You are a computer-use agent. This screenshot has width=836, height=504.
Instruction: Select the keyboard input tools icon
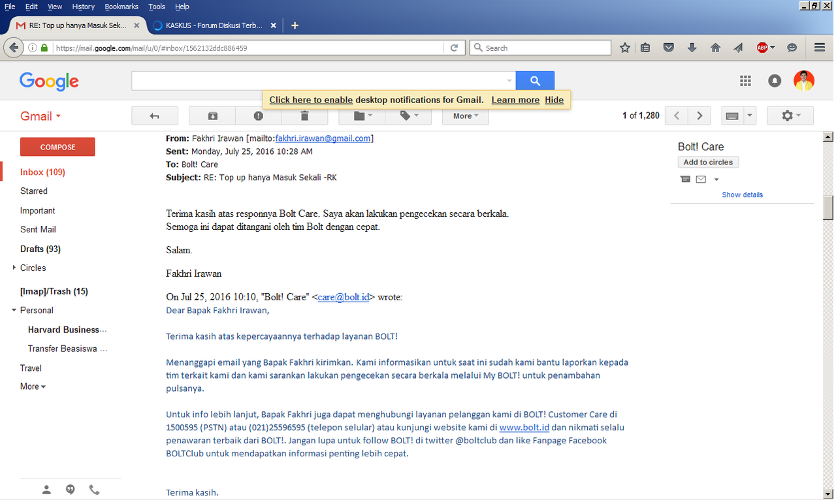click(732, 116)
